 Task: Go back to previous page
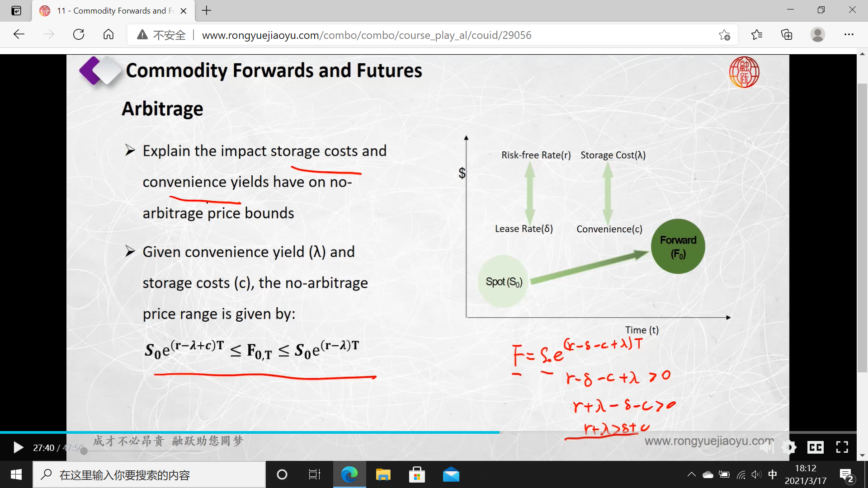click(x=19, y=35)
